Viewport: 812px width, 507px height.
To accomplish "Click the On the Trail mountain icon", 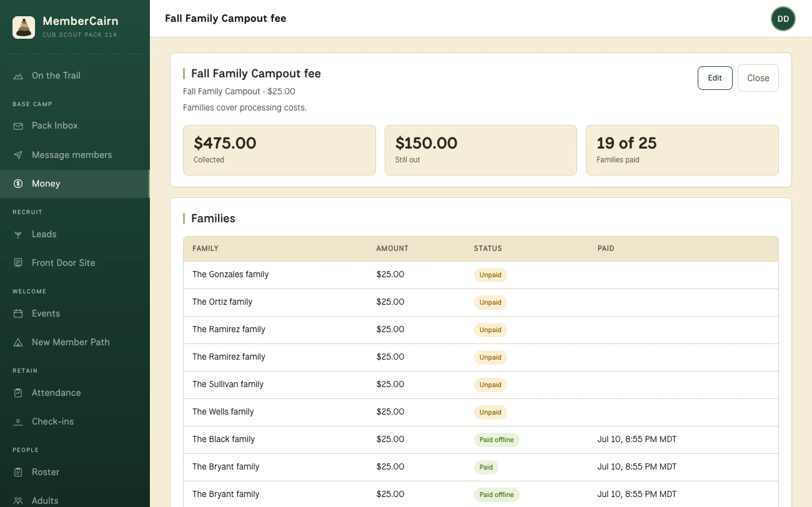I will [18, 76].
